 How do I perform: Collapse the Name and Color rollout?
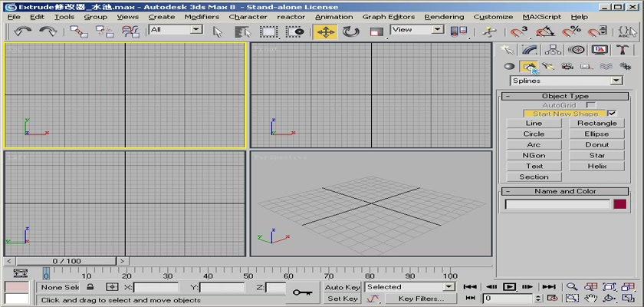pos(565,191)
